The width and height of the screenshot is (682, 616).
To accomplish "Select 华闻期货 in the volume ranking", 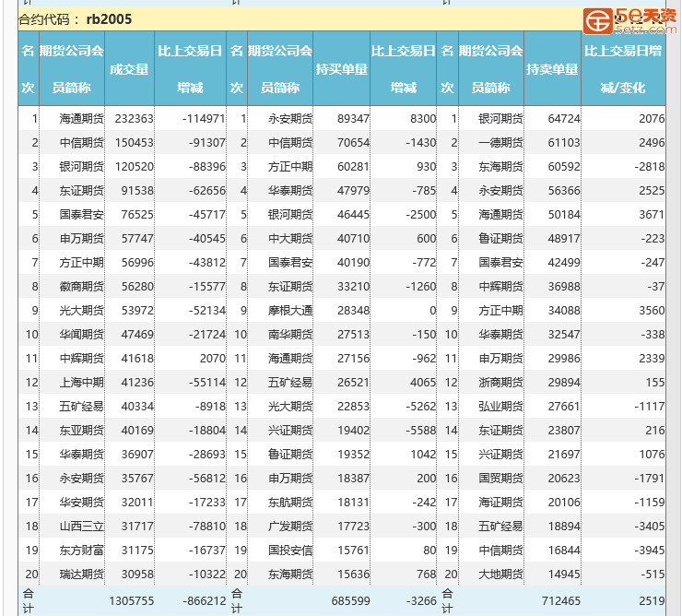I will pyautogui.click(x=81, y=334).
